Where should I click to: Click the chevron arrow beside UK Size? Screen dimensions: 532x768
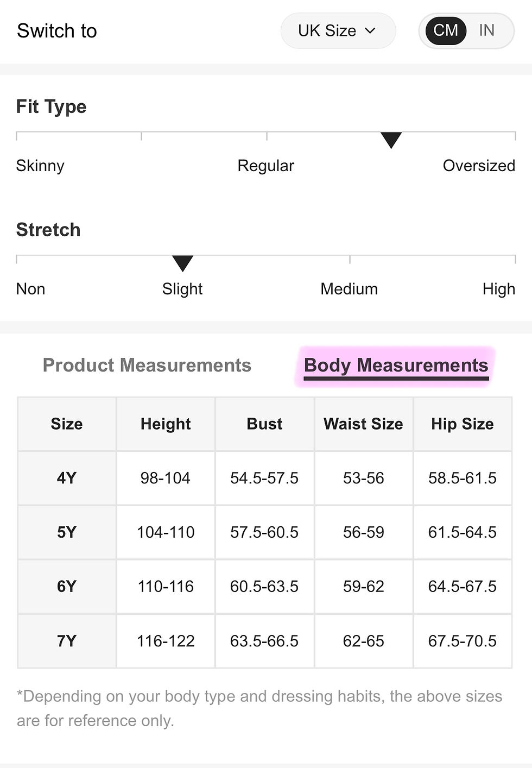click(x=370, y=31)
